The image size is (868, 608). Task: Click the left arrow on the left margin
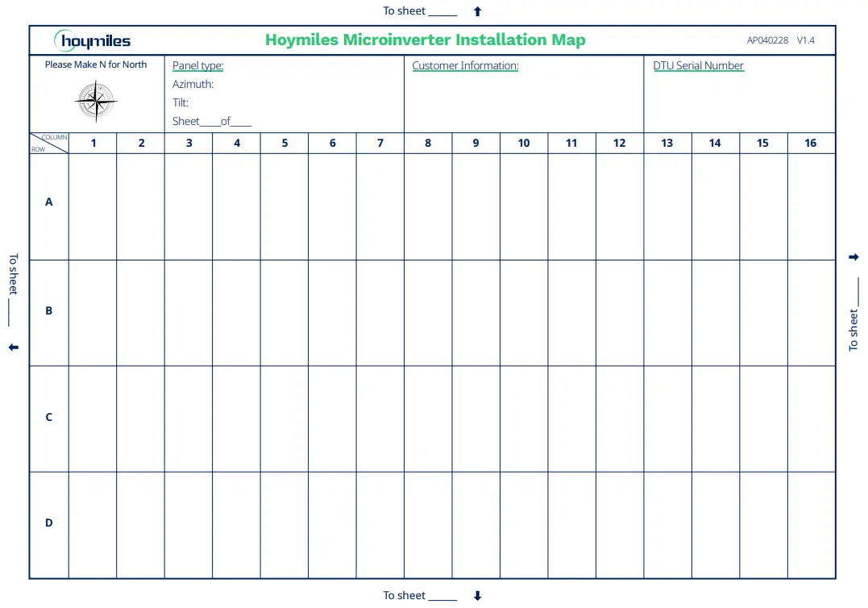(14, 348)
